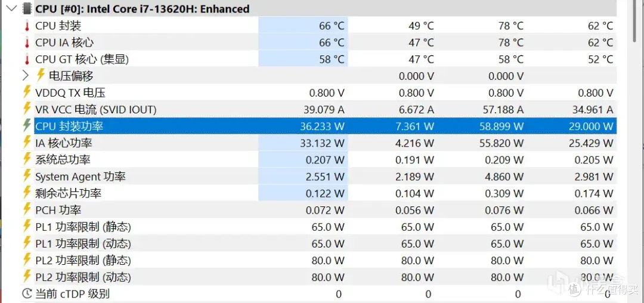Select the CPU GT 核心 (集显) row label
Image resolution: width=644 pixels, height=303 pixels.
[x=82, y=60]
